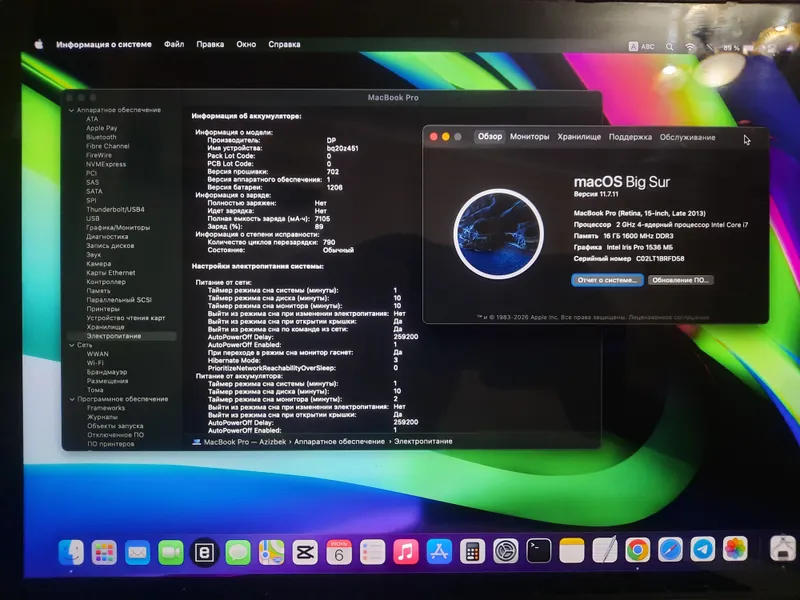This screenshot has width=800, height=600.
Task: Select Thunderbolt/USB4 in the sidebar
Action: point(115,210)
